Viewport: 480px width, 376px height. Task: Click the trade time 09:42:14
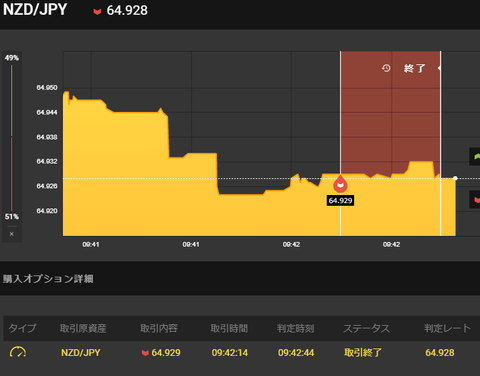click(x=230, y=353)
